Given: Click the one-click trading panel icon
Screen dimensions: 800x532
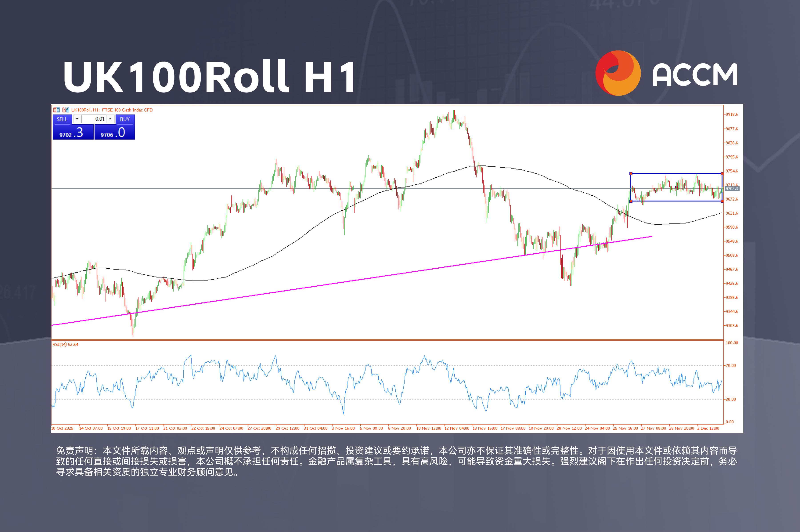Looking at the screenshot, I should (x=66, y=110).
